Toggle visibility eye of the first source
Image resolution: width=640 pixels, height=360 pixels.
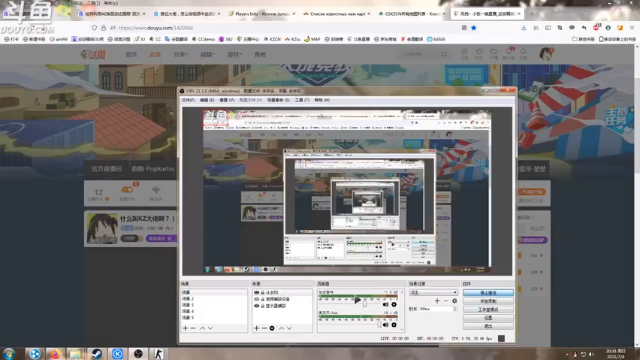tap(256, 293)
